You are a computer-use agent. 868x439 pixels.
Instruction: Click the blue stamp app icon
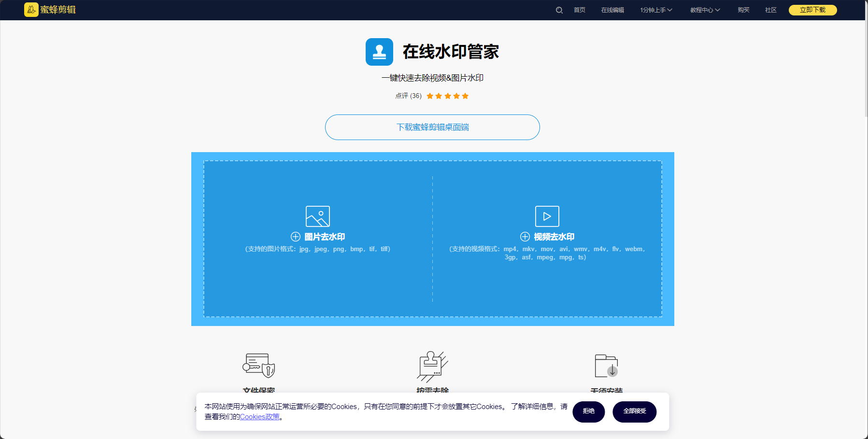pyautogui.click(x=379, y=52)
